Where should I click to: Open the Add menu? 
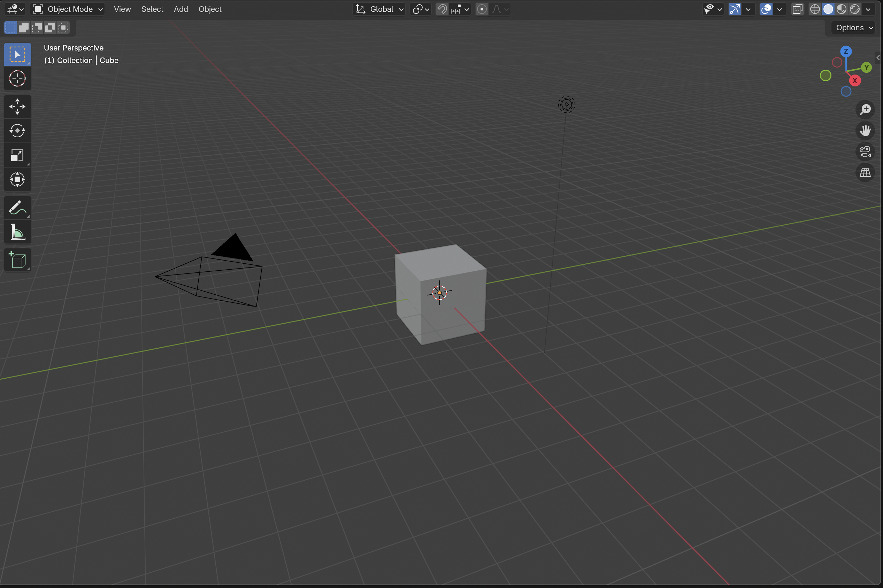pos(181,9)
